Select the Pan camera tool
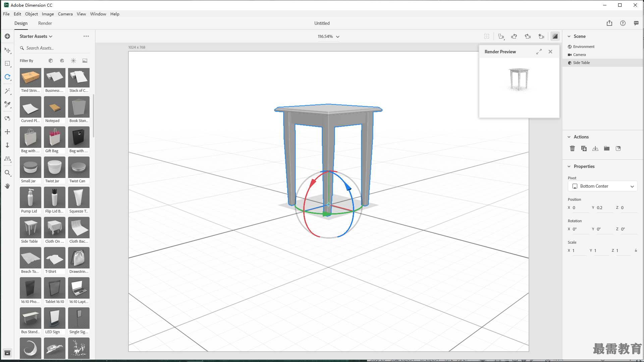The height and width of the screenshot is (362, 644). tap(7, 132)
